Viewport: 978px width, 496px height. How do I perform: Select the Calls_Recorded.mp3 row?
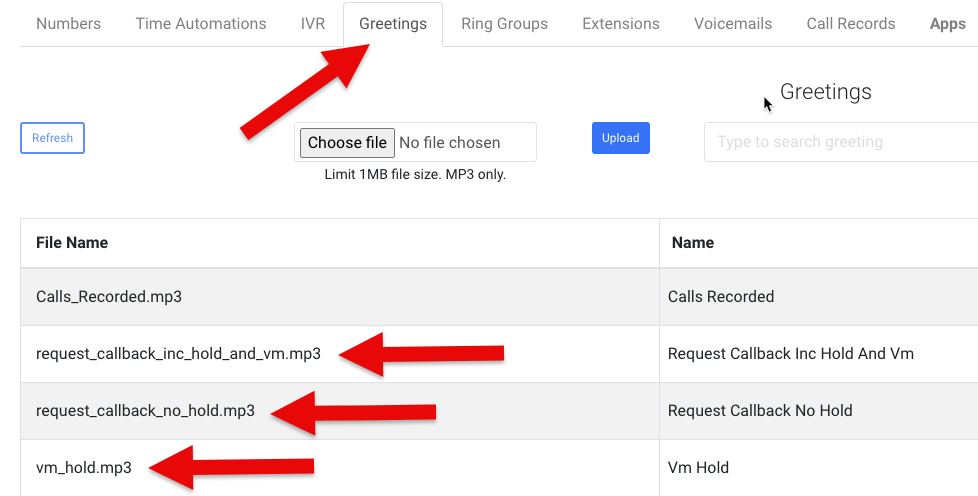coord(109,297)
